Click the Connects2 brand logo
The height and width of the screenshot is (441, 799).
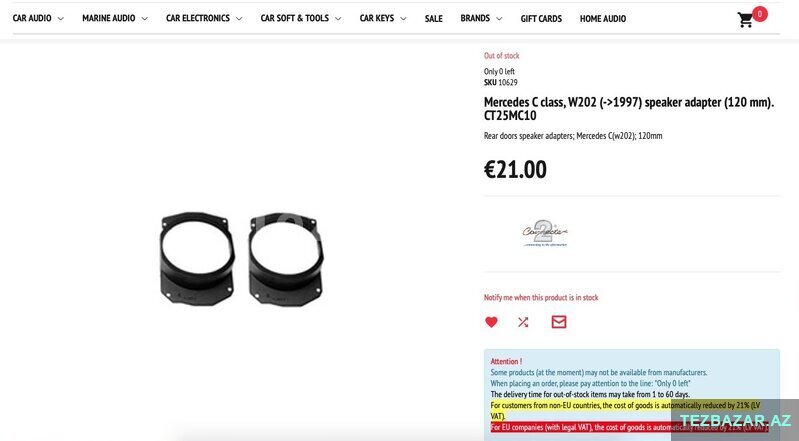(x=544, y=234)
